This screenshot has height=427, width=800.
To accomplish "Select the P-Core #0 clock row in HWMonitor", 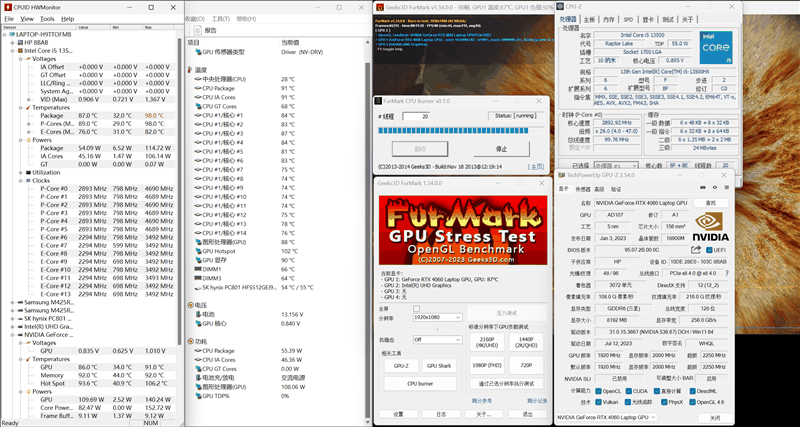I will tap(106, 188).
